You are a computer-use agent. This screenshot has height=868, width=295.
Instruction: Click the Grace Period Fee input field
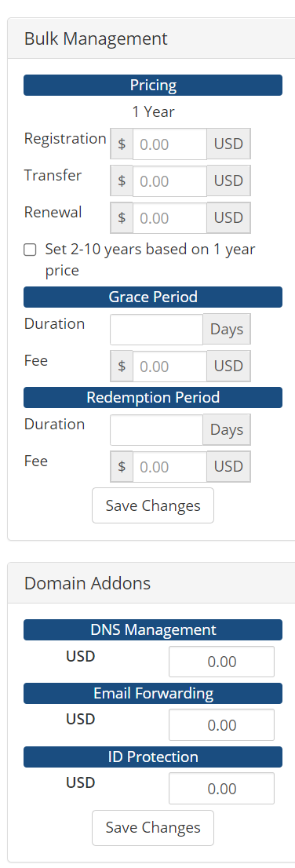tap(170, 367)
